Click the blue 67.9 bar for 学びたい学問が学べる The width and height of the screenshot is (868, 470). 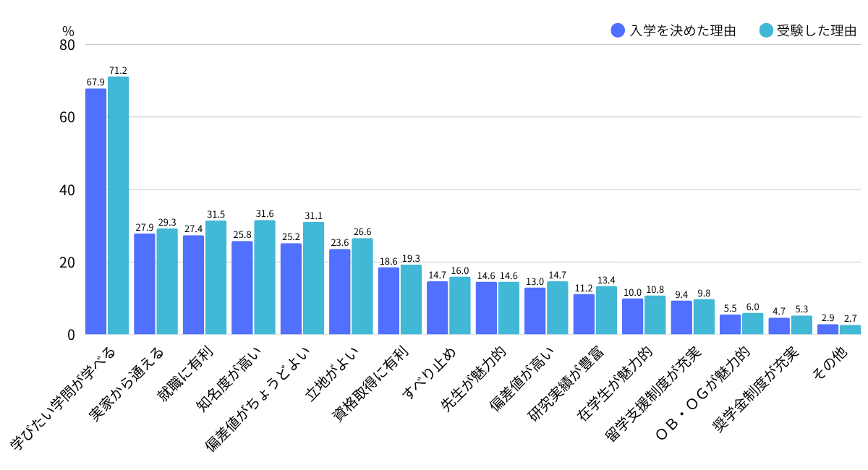(95, 212)
